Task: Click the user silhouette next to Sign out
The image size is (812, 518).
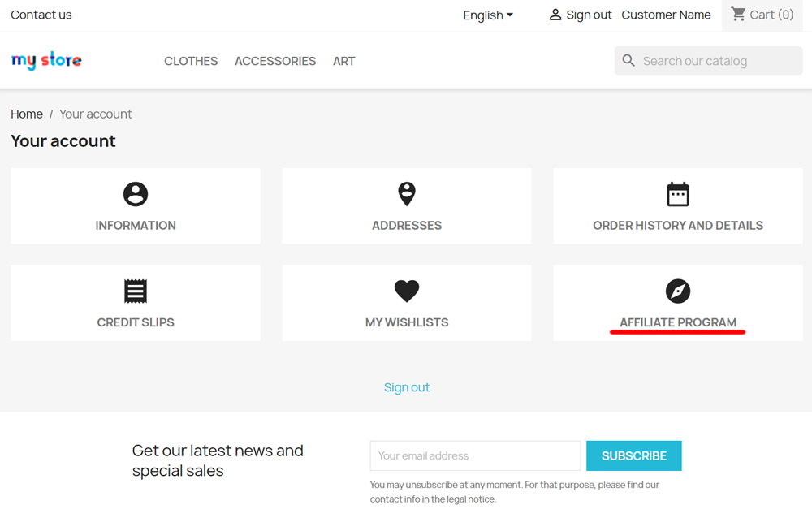Action: coord(555,14)
